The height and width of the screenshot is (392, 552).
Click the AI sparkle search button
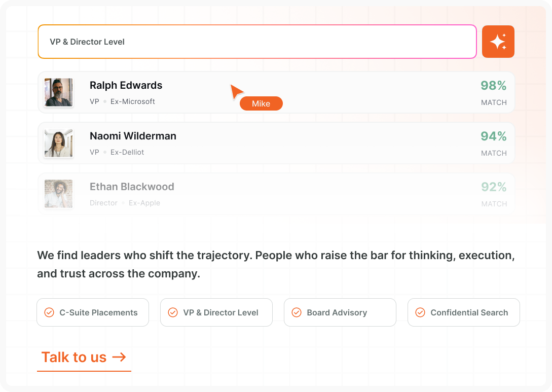point(498,42)
